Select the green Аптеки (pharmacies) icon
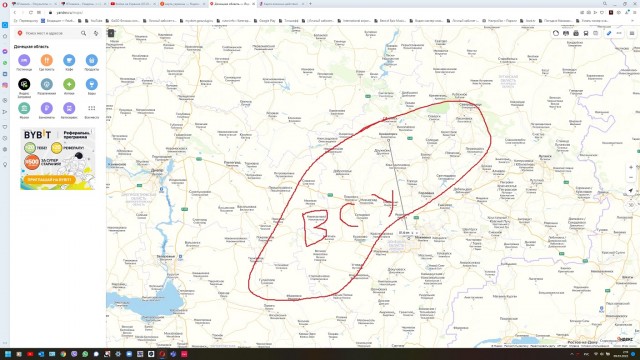 [x=69, y=84]
